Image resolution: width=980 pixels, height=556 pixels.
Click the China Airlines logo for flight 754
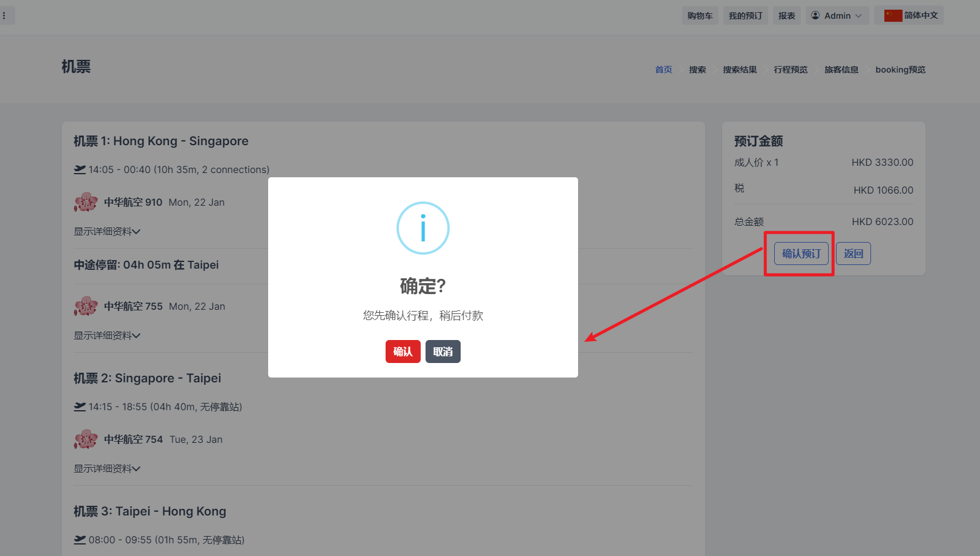click(x=86, y=439)
